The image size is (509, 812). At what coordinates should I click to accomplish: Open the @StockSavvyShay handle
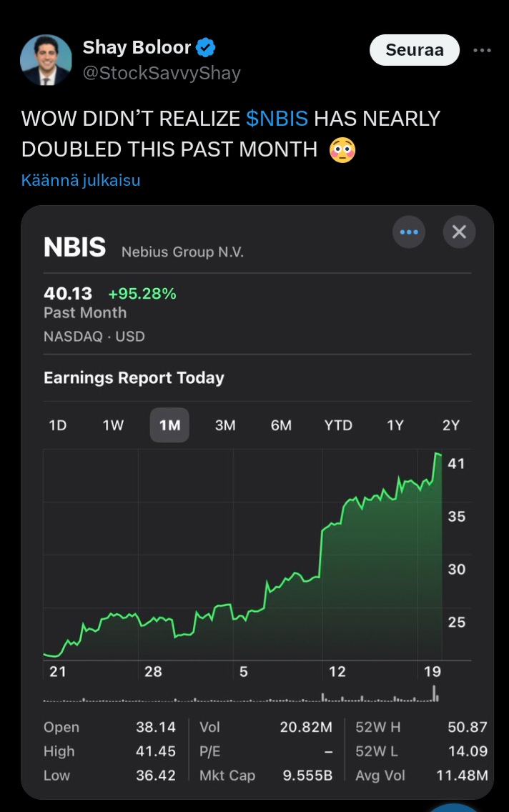point(162,73)
